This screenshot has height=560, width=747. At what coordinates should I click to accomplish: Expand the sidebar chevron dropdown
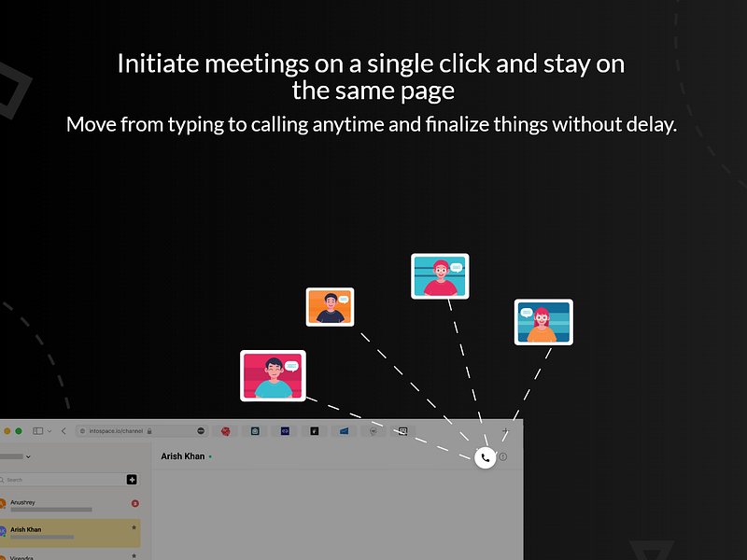[49, 431]
